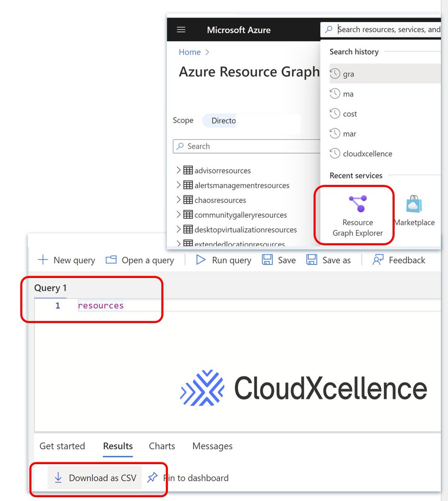Expand the advisorresources table
448x501 pixels.
click(x=179, y=170)
